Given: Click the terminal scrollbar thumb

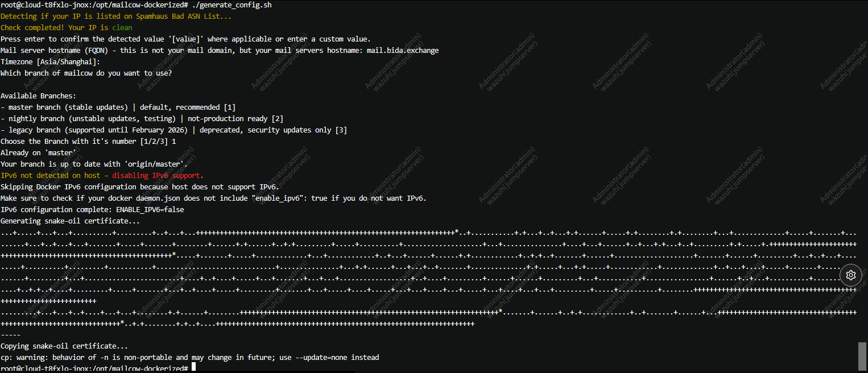Looking at the screenshot, I should pyautogui.click(x=862, y=356).
